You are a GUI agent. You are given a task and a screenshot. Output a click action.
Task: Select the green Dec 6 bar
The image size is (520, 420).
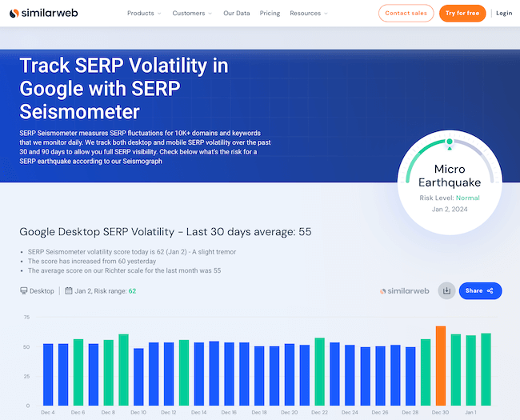[78, 372]
